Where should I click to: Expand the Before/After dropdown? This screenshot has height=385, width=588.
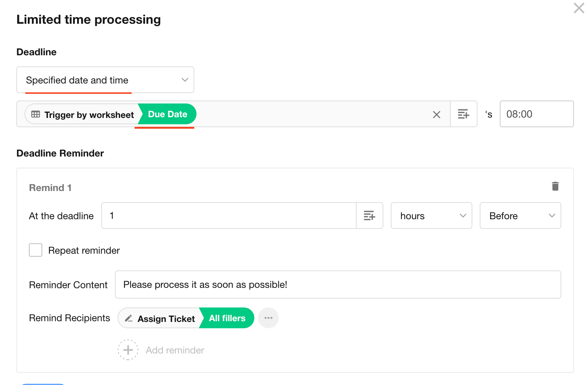(x=520, y=216)
